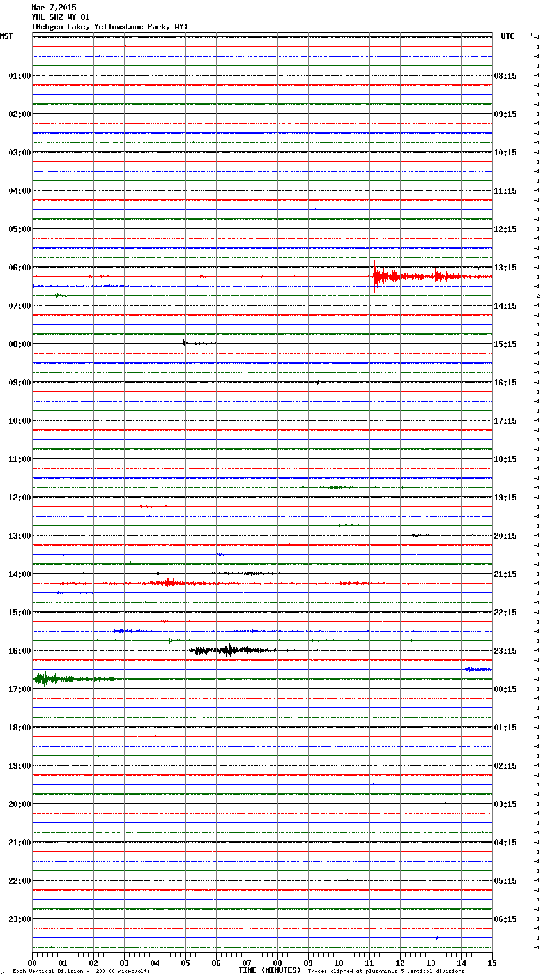Click minute 03 on the bottom time axis
Screen dimensions: 543x980
(x=124, y=963)
